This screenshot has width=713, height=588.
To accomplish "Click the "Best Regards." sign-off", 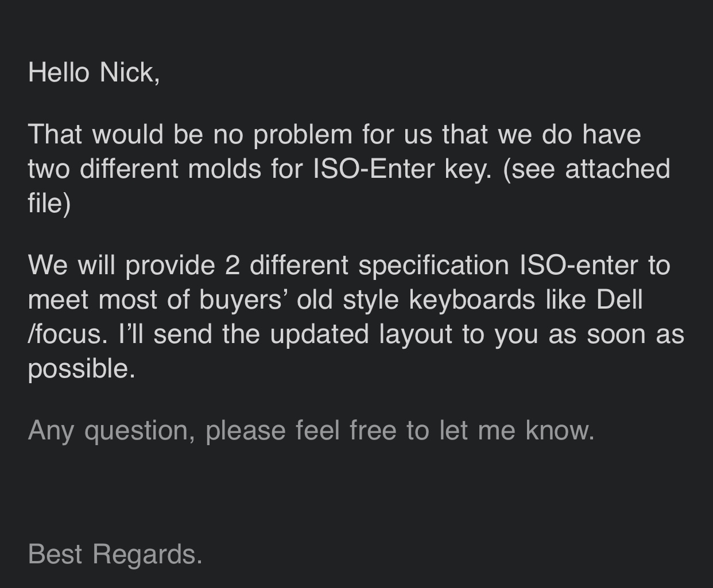I will pyautogui.click(x=115, y=554).
